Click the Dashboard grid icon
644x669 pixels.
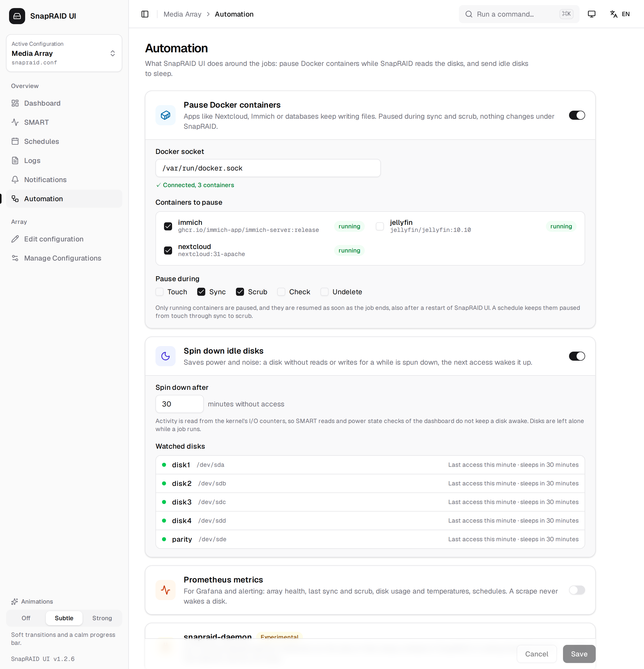[15, 103]
